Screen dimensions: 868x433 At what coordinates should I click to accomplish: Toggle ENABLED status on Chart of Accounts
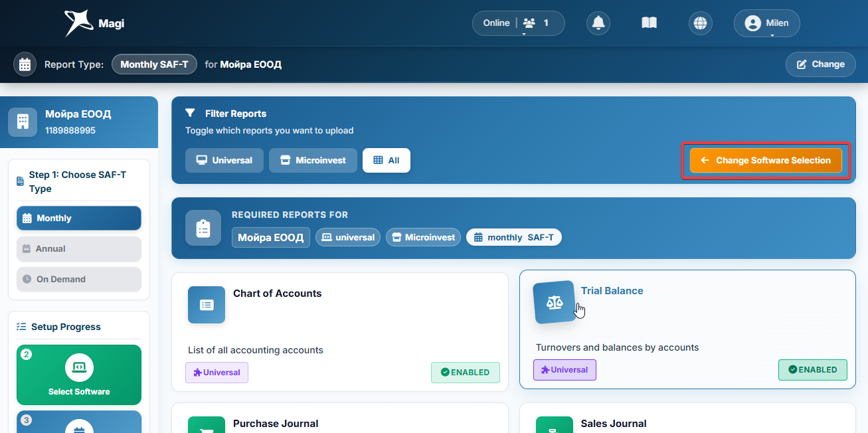point(466,373)
